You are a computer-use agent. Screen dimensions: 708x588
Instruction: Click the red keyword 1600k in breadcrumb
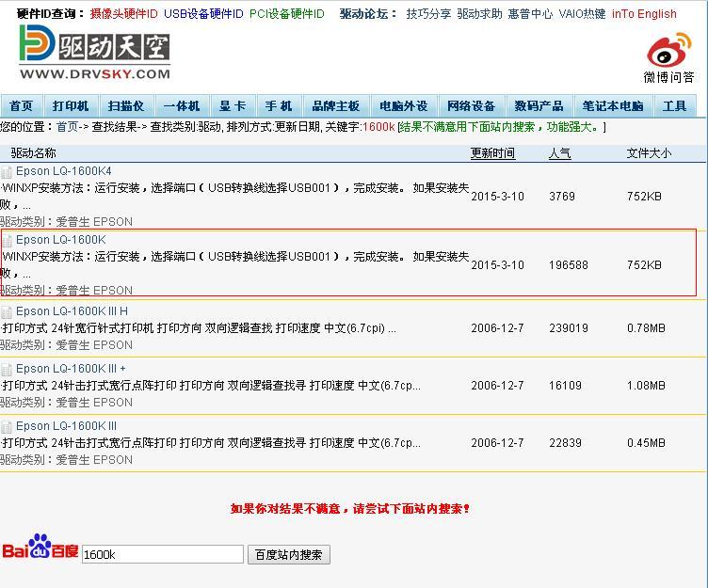(378, 127)
